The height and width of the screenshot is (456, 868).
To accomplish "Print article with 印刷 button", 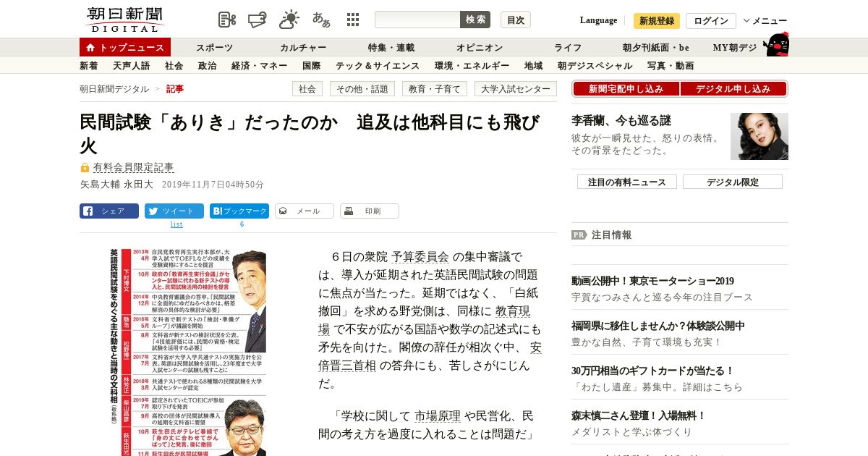I will pyautogui.click(x=370, y=211).
